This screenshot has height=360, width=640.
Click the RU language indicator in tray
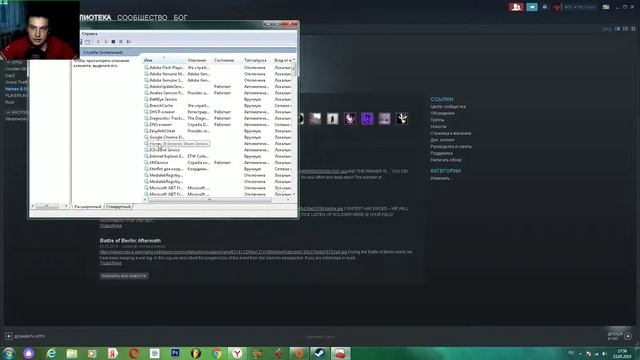[571, 353]
